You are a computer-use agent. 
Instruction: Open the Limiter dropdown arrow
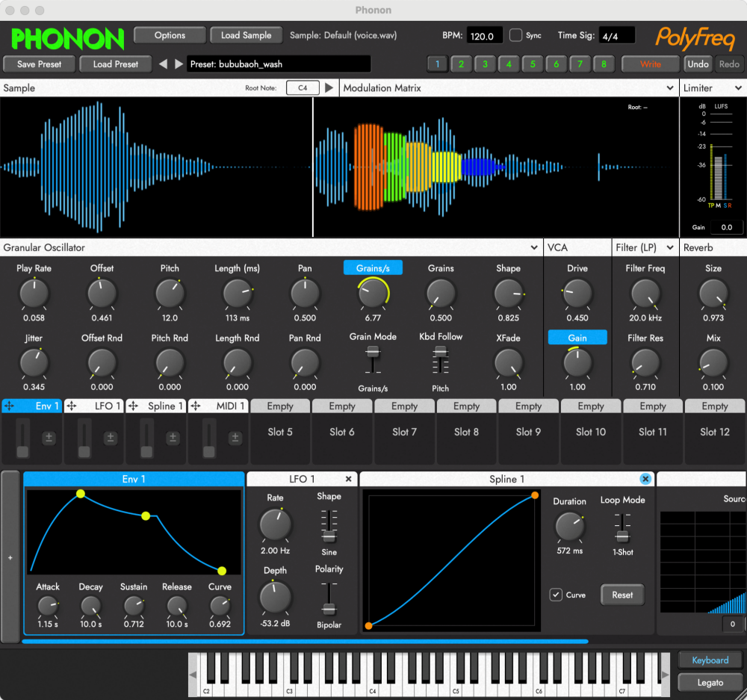point(738,87)
